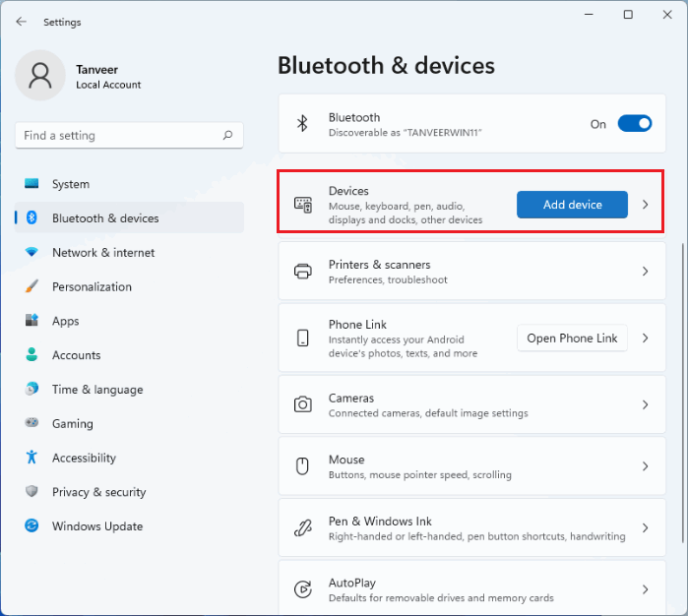Viewport: 688px width, 616px height.
Task: Click the Open Phone Link button
Action: (572, 339)
